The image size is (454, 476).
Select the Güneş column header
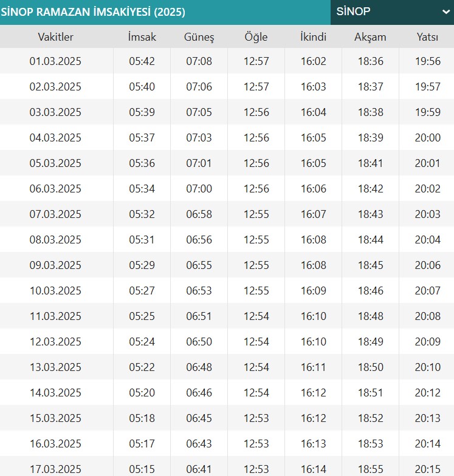[x=199, y=38]
